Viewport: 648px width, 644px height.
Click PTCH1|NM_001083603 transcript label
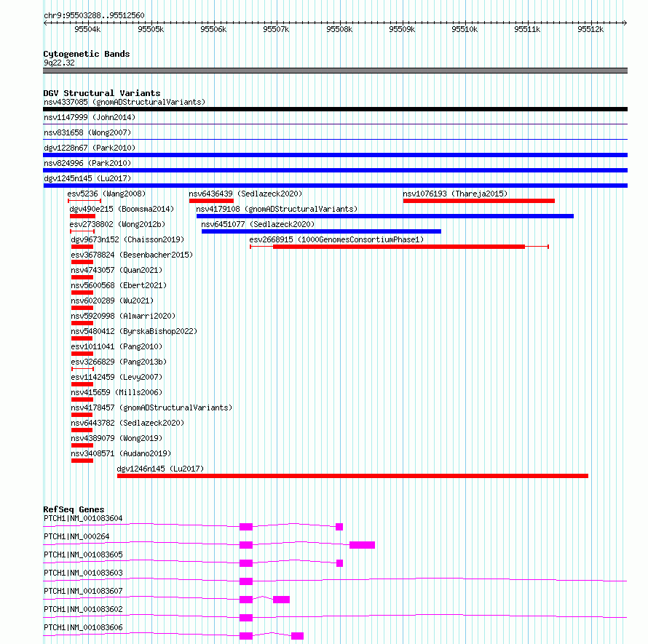[x=83, y=573]
